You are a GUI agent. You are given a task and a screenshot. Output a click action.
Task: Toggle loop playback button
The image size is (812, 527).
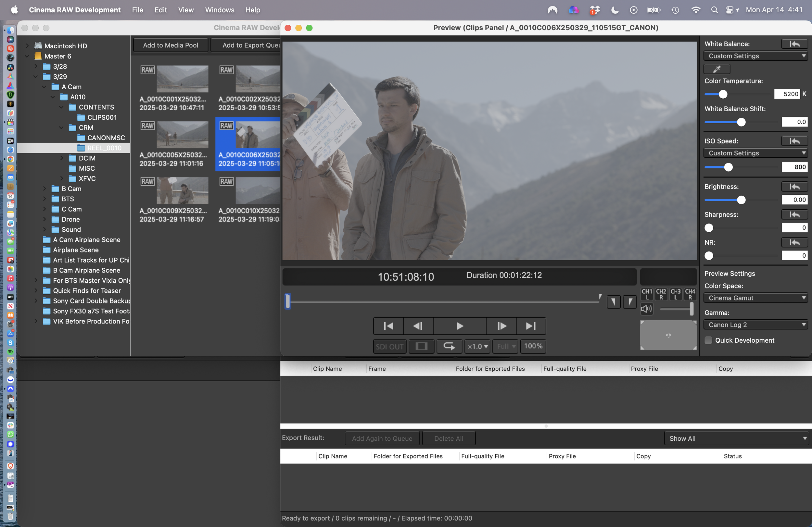click(x=449, y=346)
